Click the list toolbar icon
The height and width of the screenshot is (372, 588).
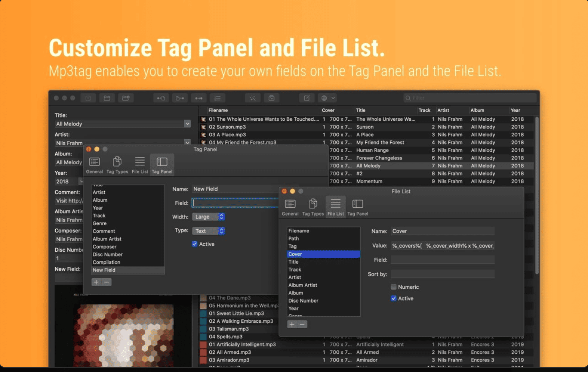217,98
